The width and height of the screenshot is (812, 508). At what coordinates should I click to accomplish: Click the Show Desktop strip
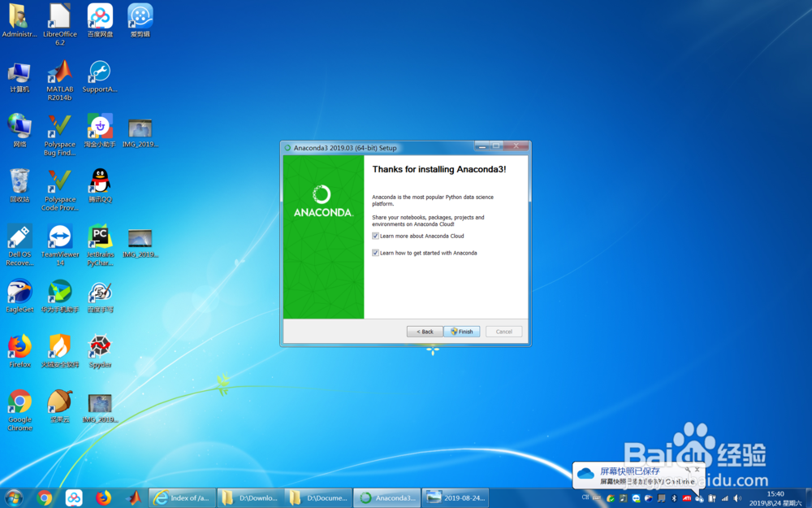click(x=809, y=498)
